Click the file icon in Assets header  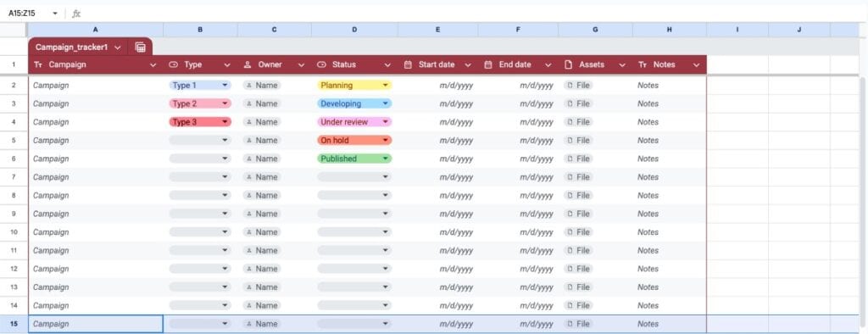click(569, 64)
